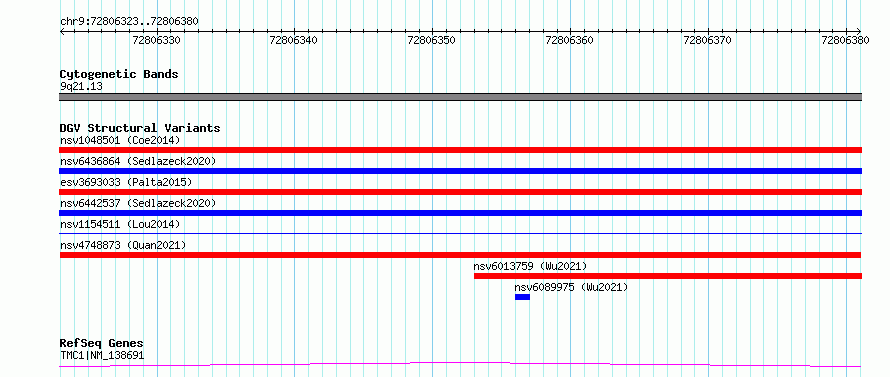Click the nsv4748873 (Quan2021) label
Viewport: 890px width, 377px height.
[x=123, y=245]
